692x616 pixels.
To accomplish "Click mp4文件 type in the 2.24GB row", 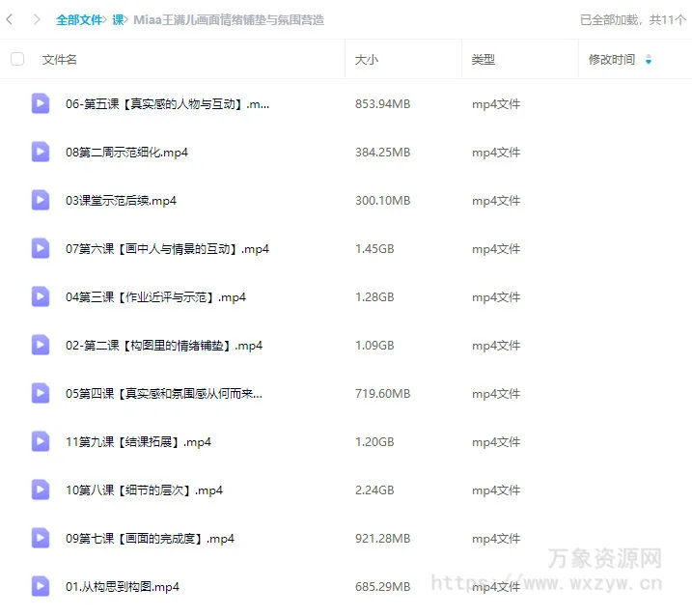I will tap(496, 490).
